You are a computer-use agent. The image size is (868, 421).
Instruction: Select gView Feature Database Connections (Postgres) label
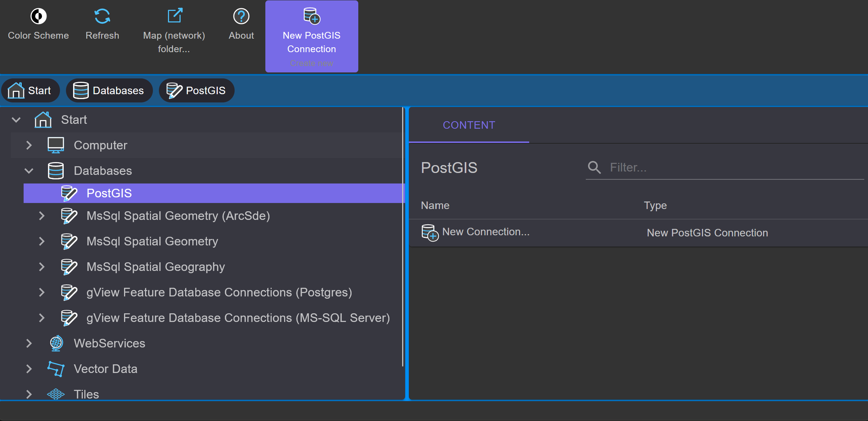pyautogui.click(x=219, y=292)
